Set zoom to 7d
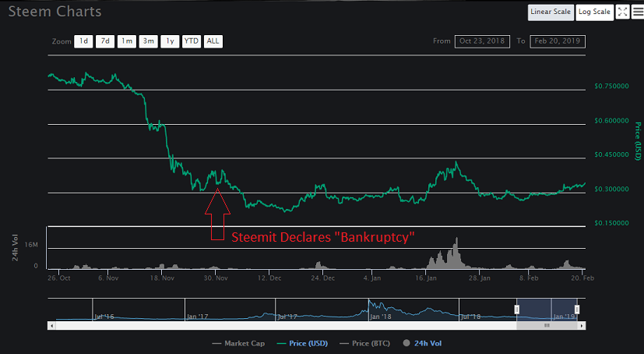This screenshot has height=354, width=644. [x=105, y=41]
